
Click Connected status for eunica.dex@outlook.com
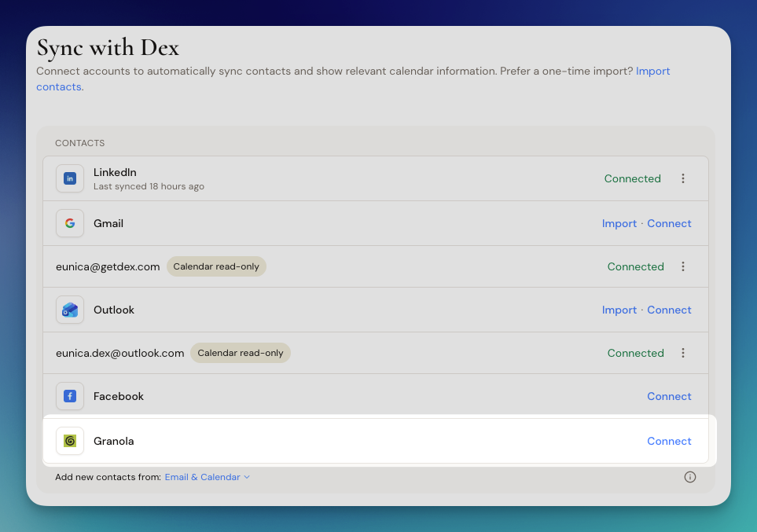(x=635, y=353)
